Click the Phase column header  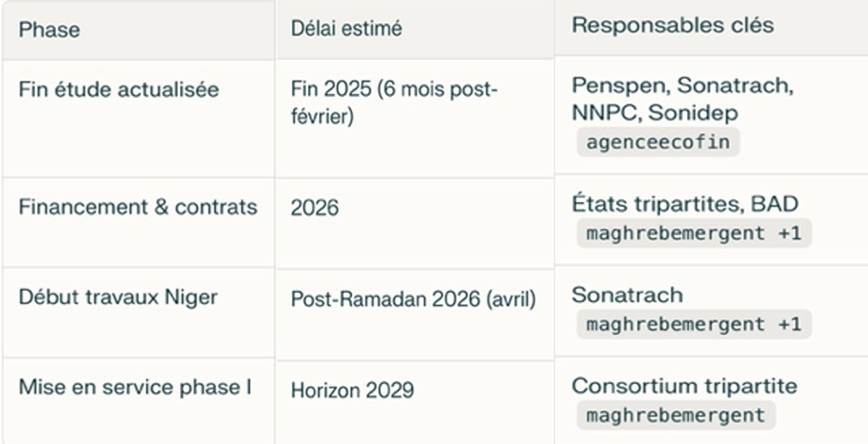[49, 30]
